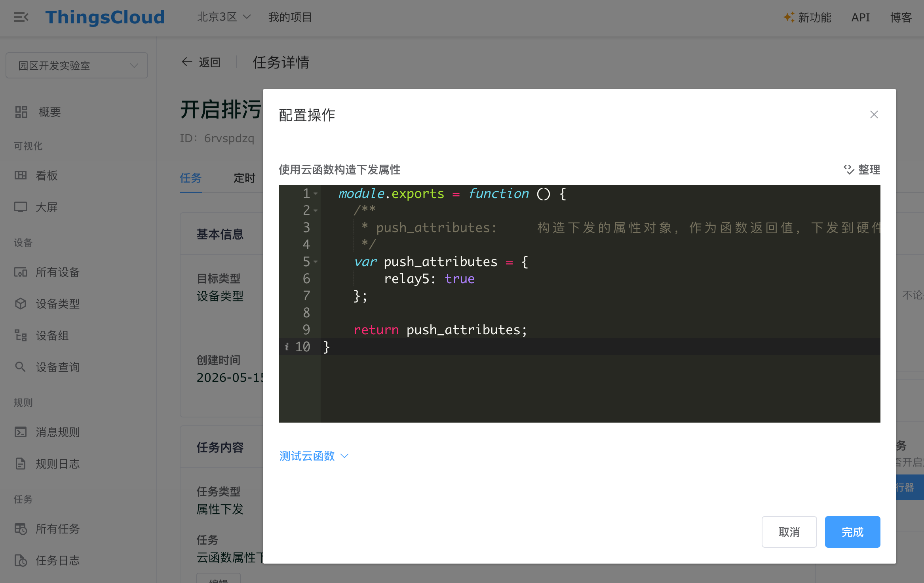This screenshot has height=583, width=924.
Task: Click the 看板 board icon
Action: tap(21, 175)
